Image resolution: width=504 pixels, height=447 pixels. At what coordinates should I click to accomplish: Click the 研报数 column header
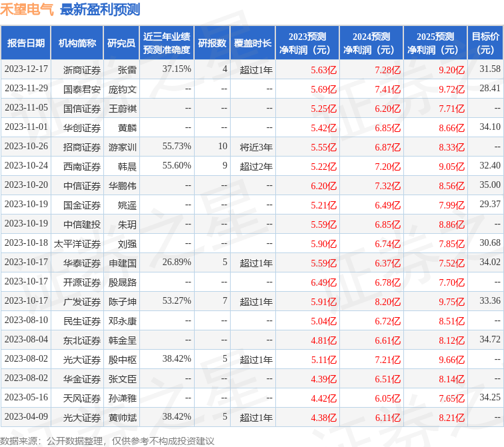(x=212, y=43)
